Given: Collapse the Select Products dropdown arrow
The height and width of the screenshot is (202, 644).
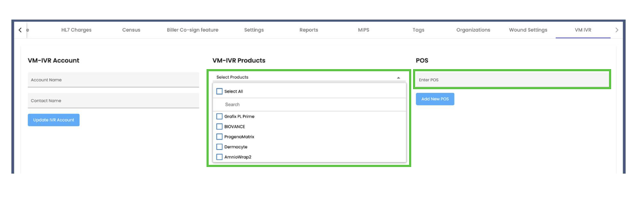Looking at the screenshot, I should (399, 77).
